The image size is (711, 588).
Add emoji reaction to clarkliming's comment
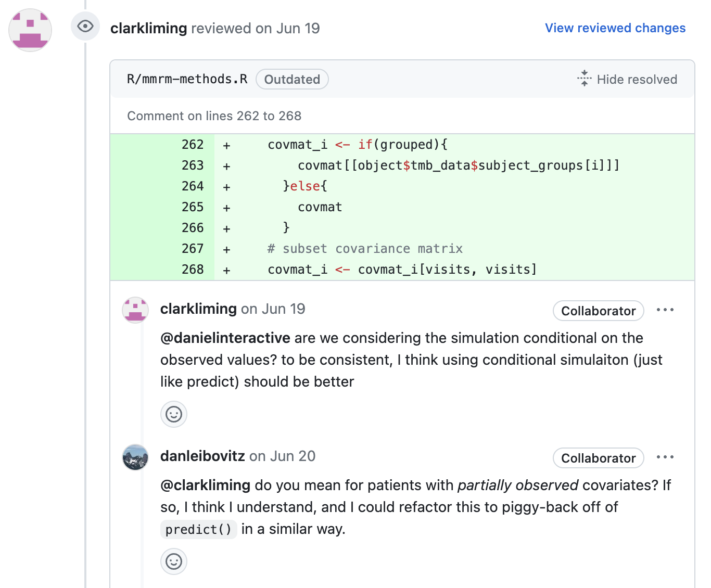(173, 414)
